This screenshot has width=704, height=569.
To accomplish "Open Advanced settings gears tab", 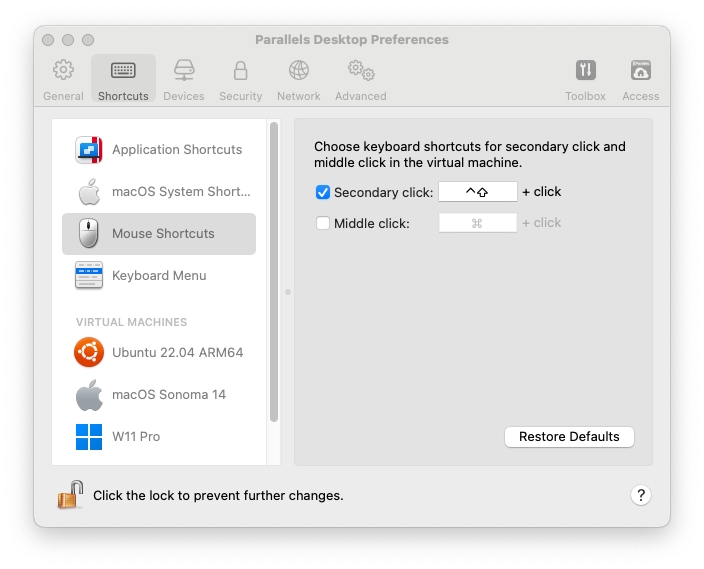I will click(360, 79).
